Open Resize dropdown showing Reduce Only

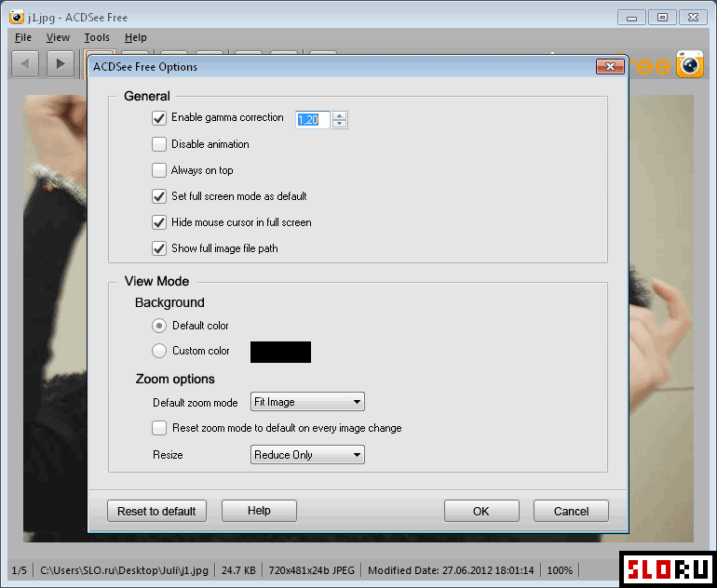click(x=307, y=455)
